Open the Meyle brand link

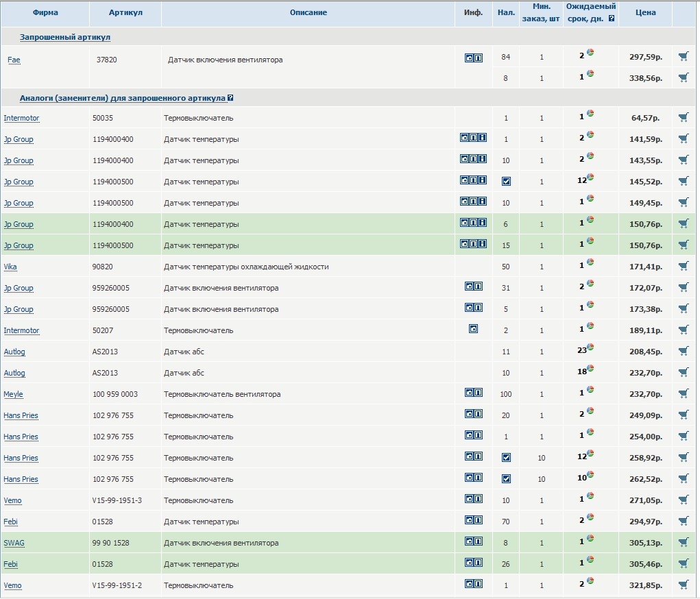coord(14,394)
